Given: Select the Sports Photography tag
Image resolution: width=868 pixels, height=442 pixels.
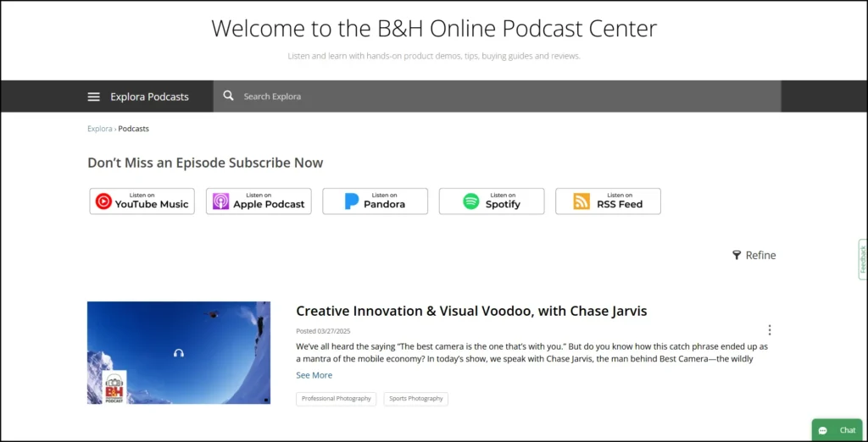Looking at the screenshot, I should (415, 399).
